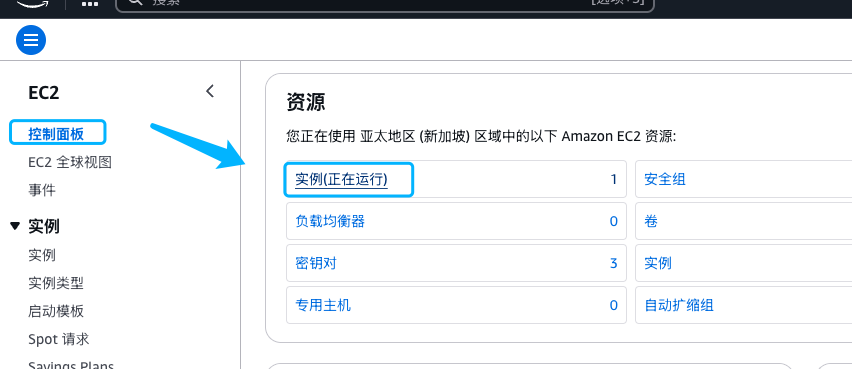
Task: Select 控制面板 in the sidebar
Action: click(57, 133)
